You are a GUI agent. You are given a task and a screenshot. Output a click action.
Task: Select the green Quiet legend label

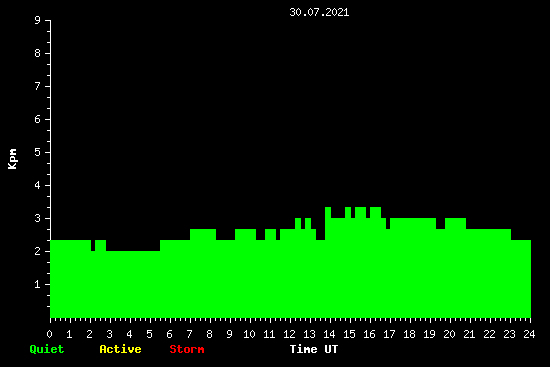pos(47,349)
